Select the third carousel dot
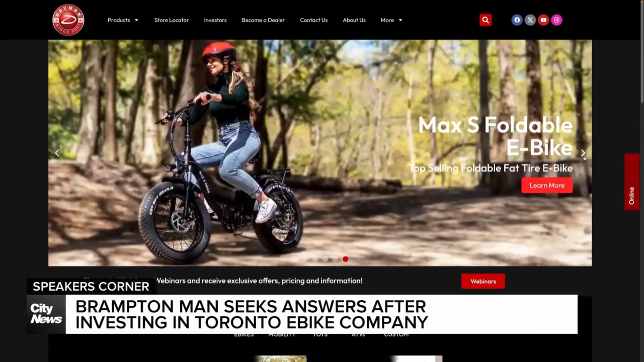Image resolution: width=644 pixels, height=362 pixels. pyautogui.click(x=315, y=259)
